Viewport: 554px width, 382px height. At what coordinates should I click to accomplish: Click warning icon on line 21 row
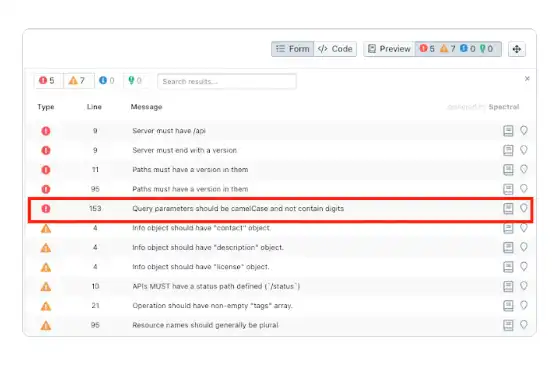(46, 306)
